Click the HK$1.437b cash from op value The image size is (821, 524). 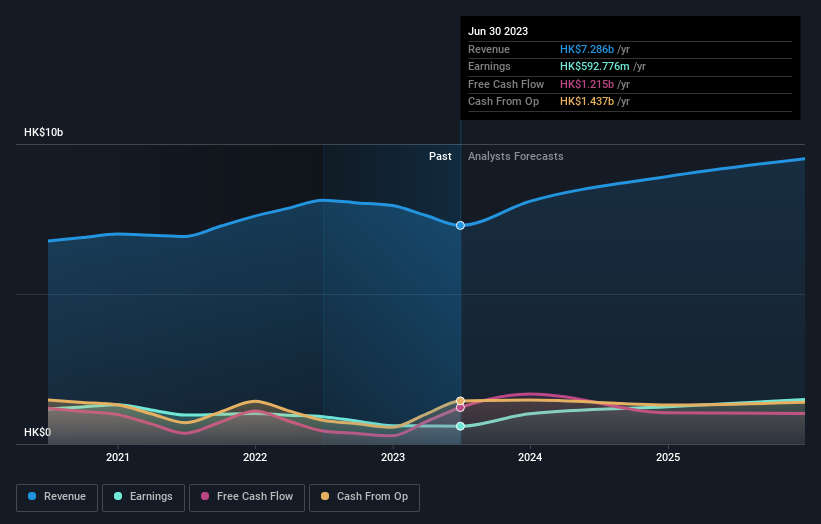(x=586, y=102)
